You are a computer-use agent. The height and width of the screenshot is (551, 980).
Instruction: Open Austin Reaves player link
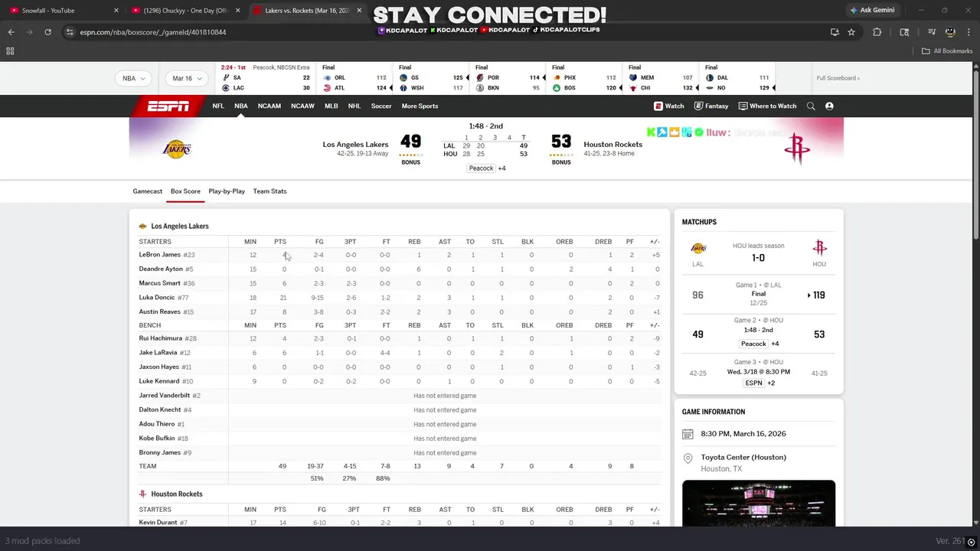[159, 312]
